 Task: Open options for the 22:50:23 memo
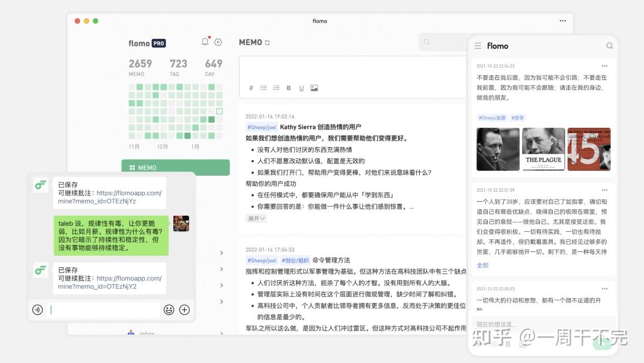click(604, 289)
